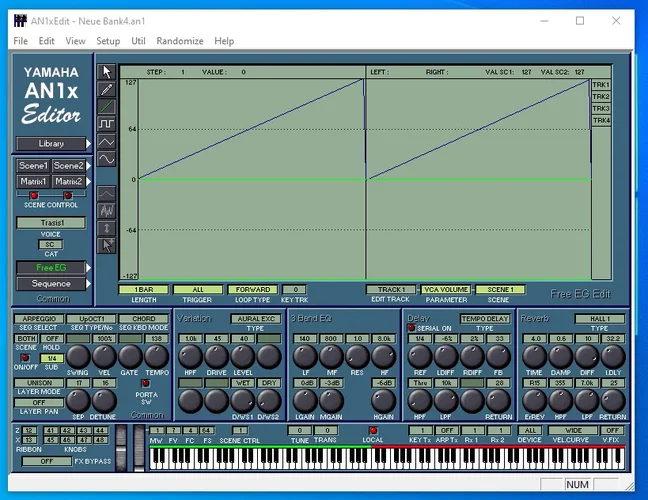This screenshot has height=500, width=648.
Task: Select the straight line tool
Action: 106,107
